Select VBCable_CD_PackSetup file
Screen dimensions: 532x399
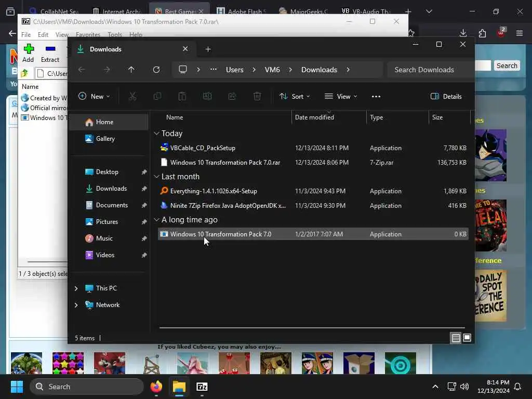coord(313,148)
